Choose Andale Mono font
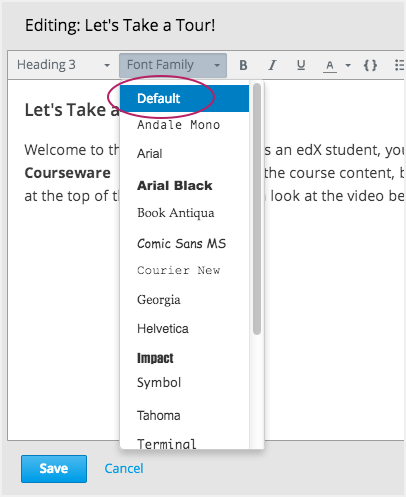 [184, 125]
